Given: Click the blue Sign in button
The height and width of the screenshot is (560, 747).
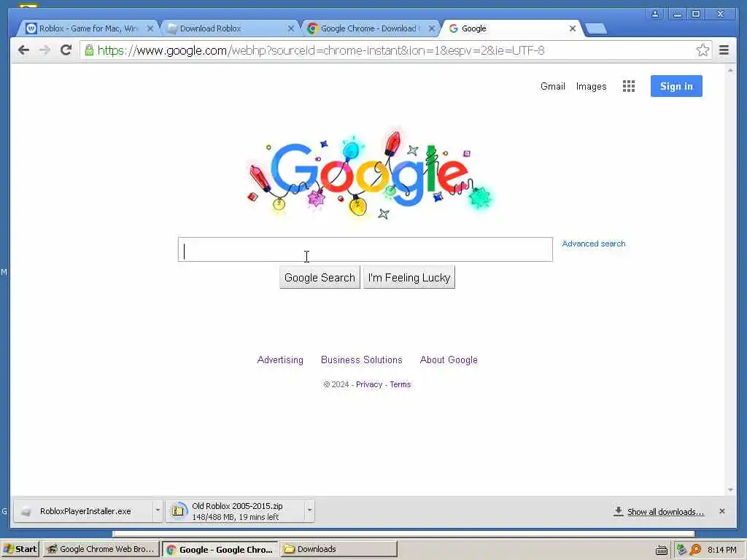Looking at the screenshot, I should tap(676, 86).
